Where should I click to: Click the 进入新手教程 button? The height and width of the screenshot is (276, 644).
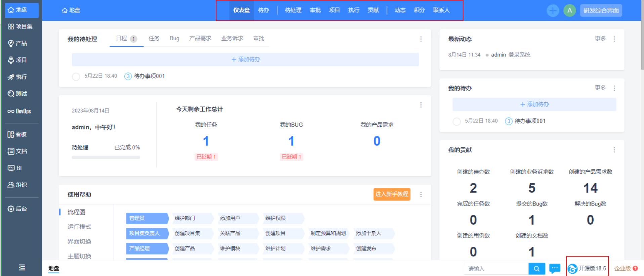[392, 194]
